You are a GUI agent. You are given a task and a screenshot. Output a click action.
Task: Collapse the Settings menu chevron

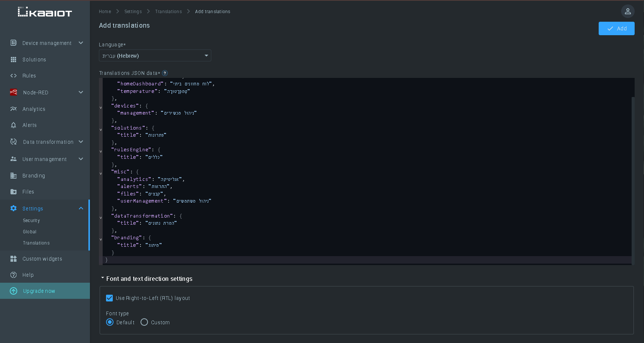81,208
